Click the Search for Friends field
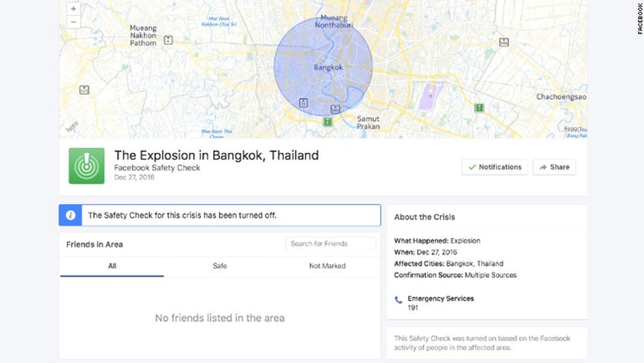 point(331,244)
